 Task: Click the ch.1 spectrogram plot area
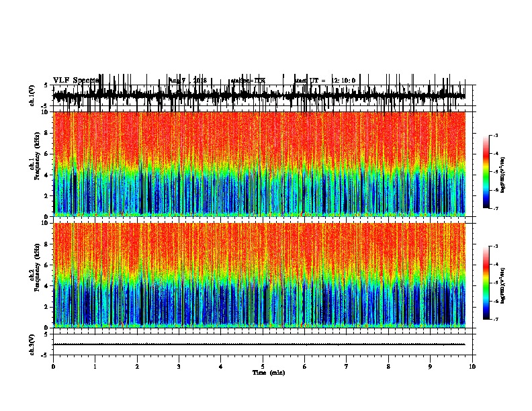259,164
